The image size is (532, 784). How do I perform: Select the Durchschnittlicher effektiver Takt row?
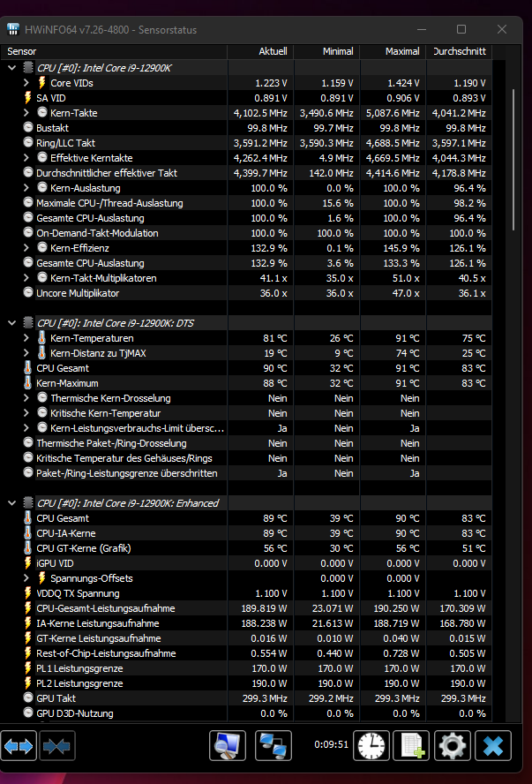click(247, 173)
